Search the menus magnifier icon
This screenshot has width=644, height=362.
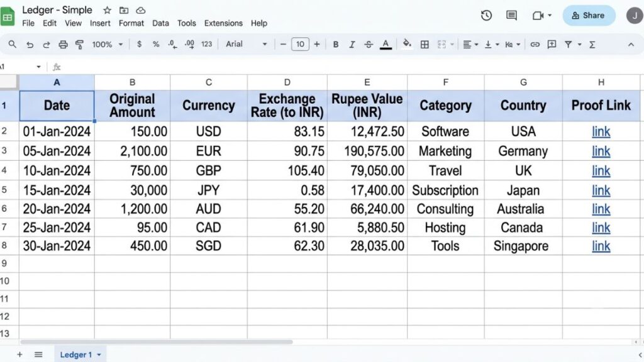pyautogui.click(x=13, y=45)
